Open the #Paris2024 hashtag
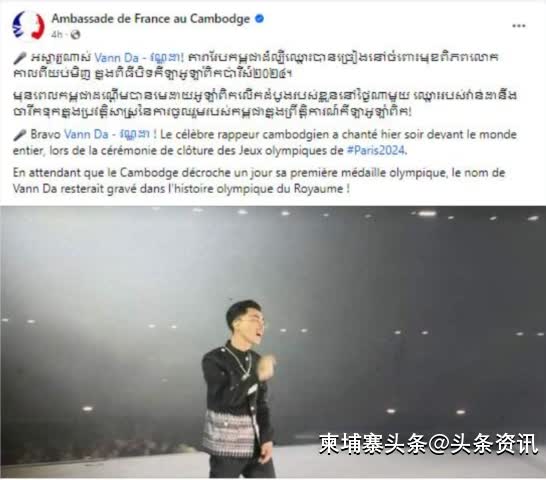546x480 pixels. pyautogui.click(x=376, y=150)
